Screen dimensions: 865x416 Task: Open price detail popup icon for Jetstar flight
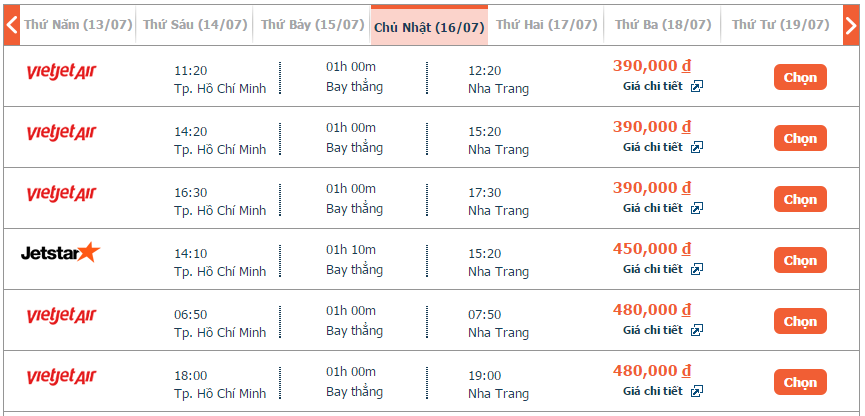click(697, 270)
